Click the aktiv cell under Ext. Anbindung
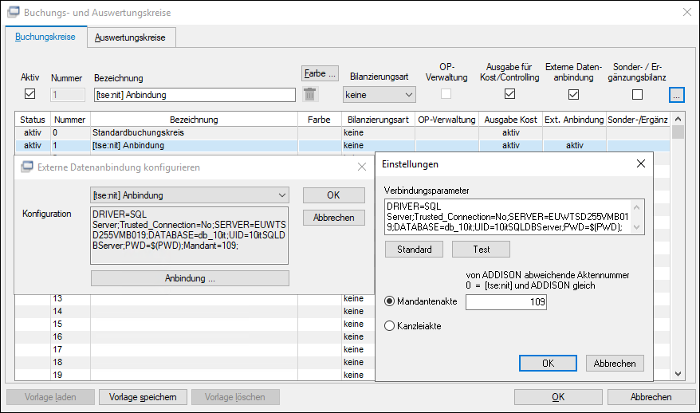700x413 pixels. 575,145
